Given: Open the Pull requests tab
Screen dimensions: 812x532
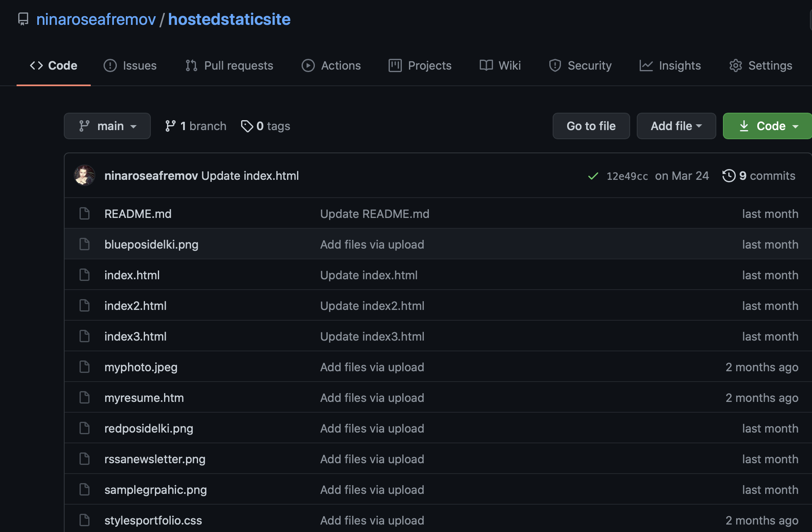Looking at the screenshot, I should [229, 65].
